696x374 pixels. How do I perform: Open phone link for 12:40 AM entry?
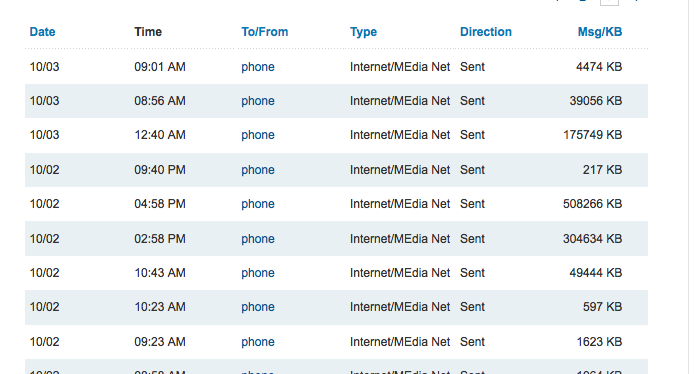[258, 135]
